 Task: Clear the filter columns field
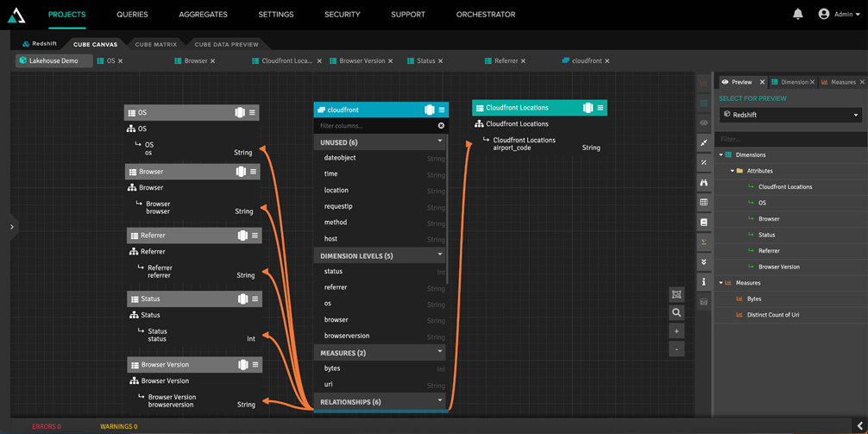pos(441,126)
